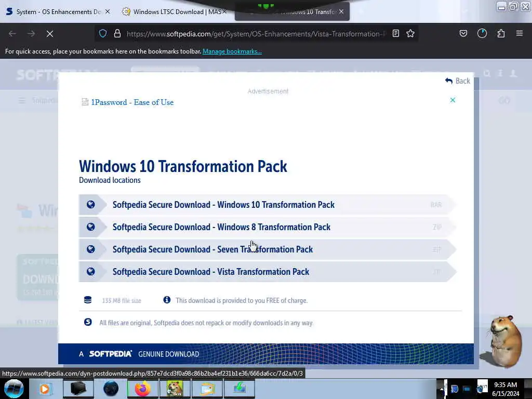The image size is (532, 399).
Task: Click the info icon next to FREE of charge
Action: [x=167, y=300]
